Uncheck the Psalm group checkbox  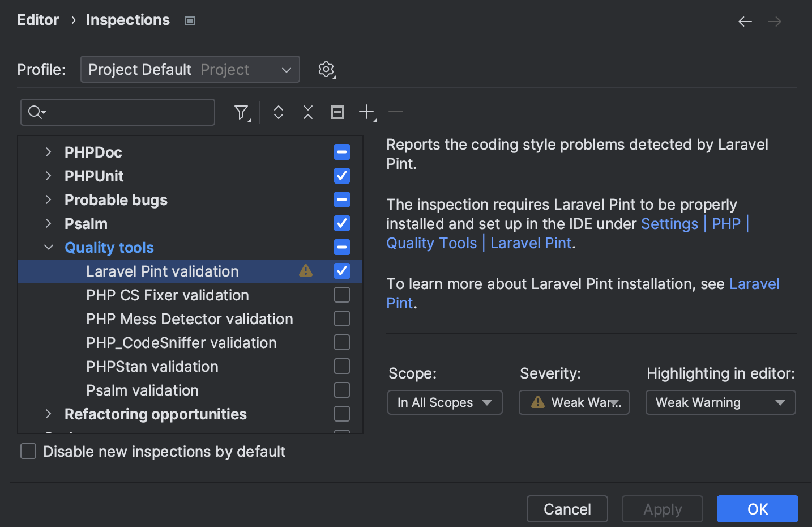coord(342,223)
